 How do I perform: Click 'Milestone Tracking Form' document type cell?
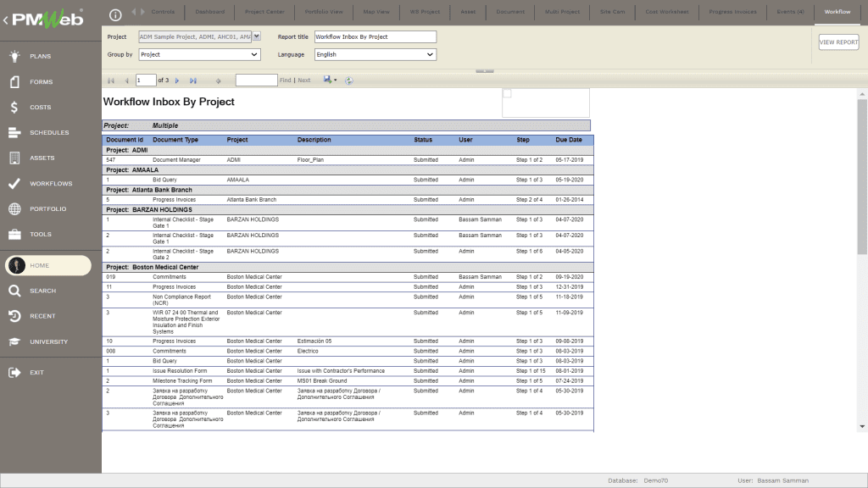[x=183, y=381]
